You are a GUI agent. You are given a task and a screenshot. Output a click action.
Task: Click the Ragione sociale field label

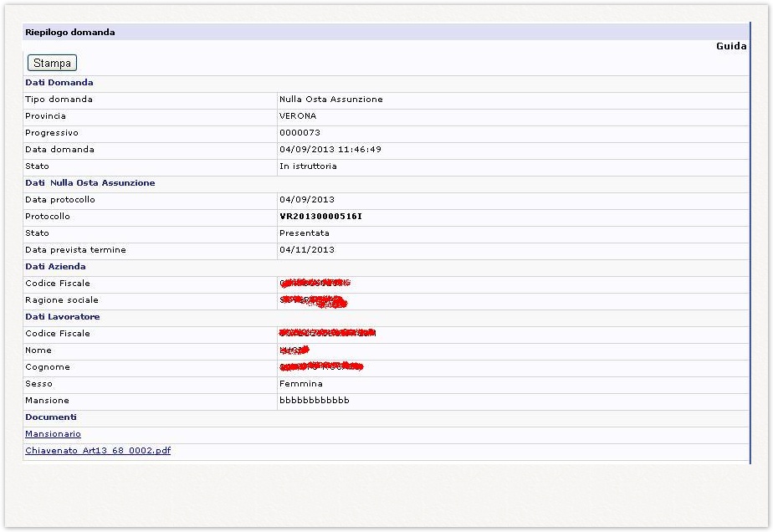61,300
